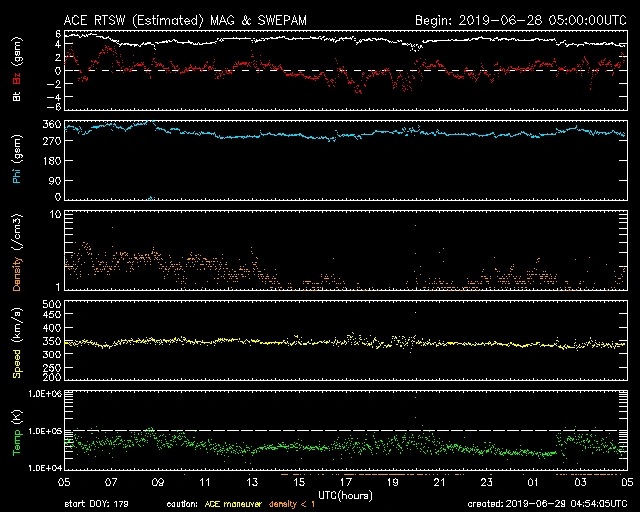Click the Begin date timestamp text

click(520, 20)
